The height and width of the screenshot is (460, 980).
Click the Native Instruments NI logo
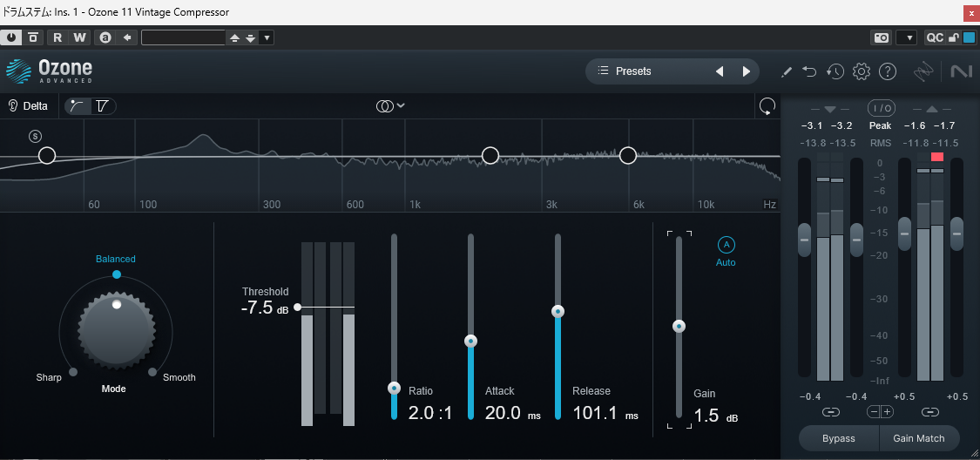point(961,71)
